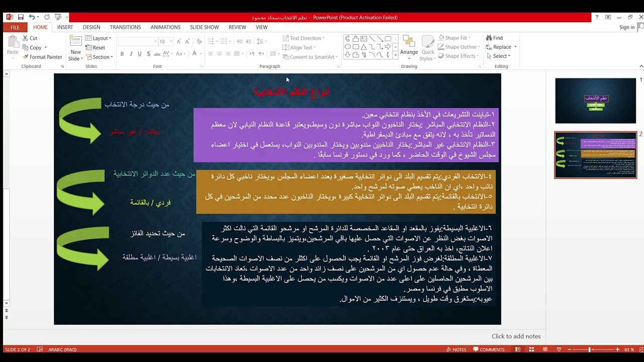Toggle Italic formatting
Screen dimensions: 644x362
pyautogui.click(x=131, y=54)
